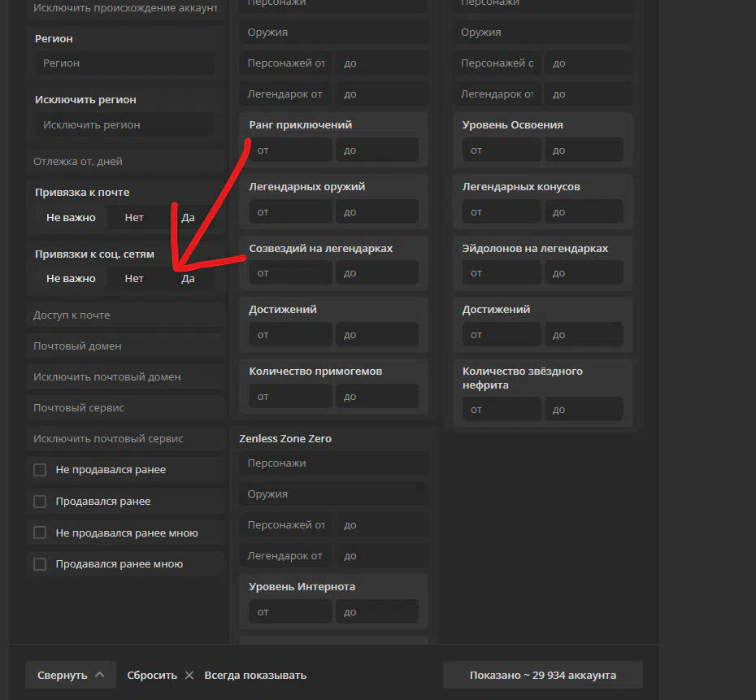
Task: Click Количество примогемов 'до' field
Action: coord(377,397)
